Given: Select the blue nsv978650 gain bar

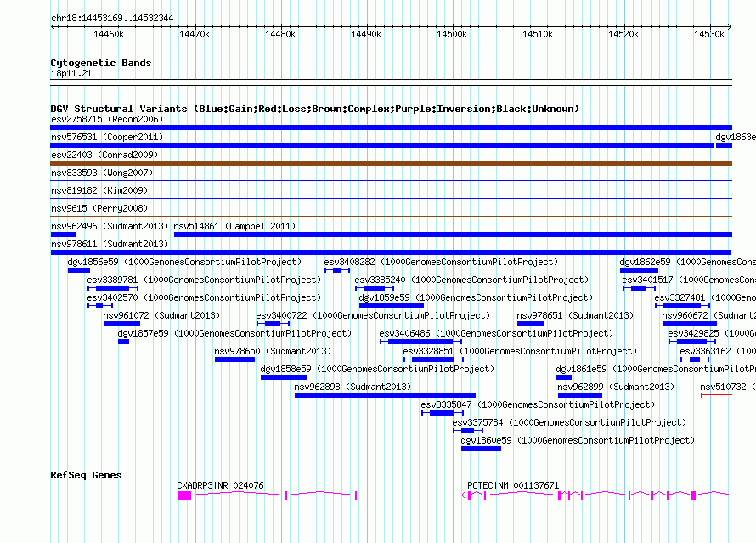Looking at the screenshot, I should (x=234, y=359).
